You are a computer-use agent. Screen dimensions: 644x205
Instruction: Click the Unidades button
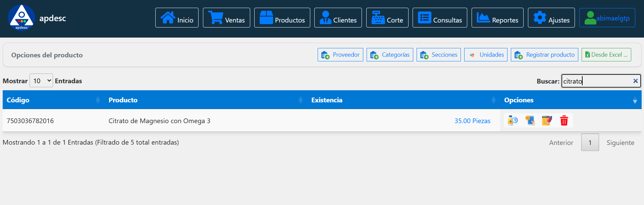click(x=486, y=55)
